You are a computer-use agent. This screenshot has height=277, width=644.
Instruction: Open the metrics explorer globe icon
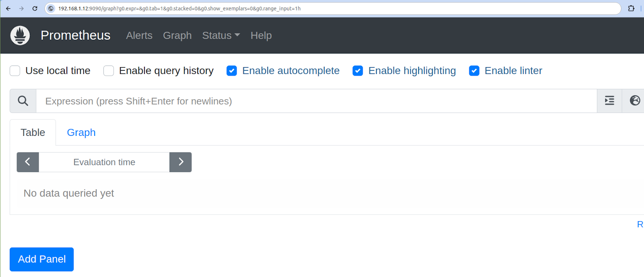tap(635, 101)
